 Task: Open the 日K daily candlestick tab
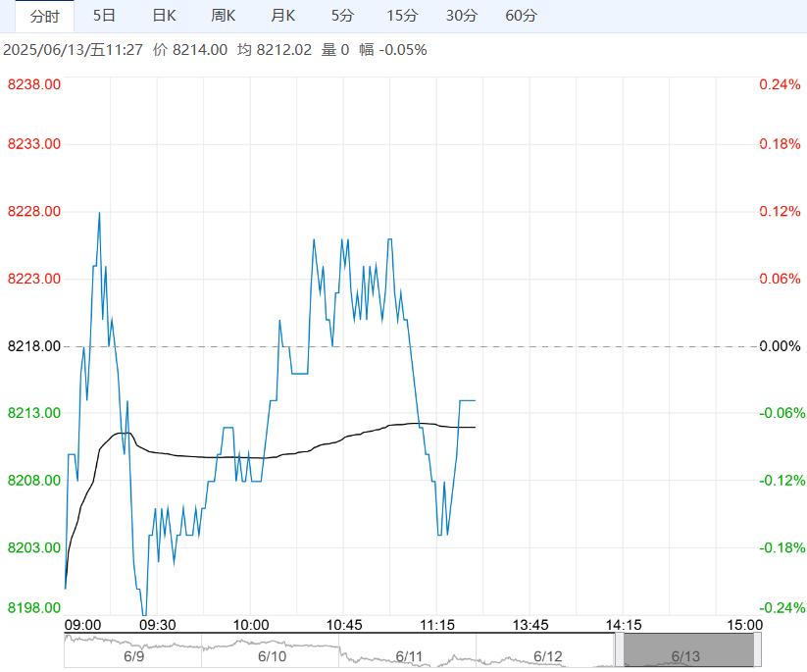click(164, 16)
